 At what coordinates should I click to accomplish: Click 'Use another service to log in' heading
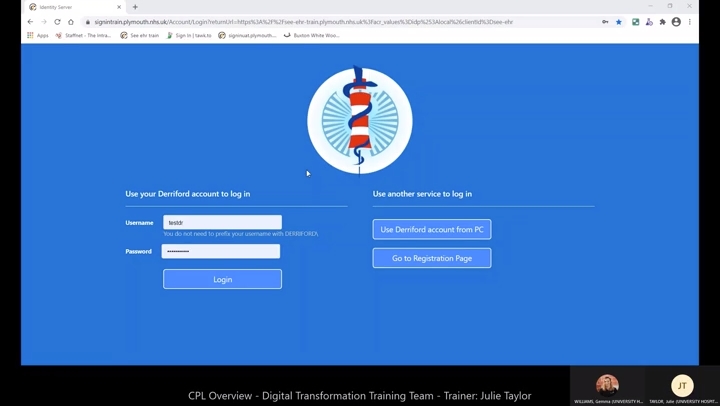422,194
